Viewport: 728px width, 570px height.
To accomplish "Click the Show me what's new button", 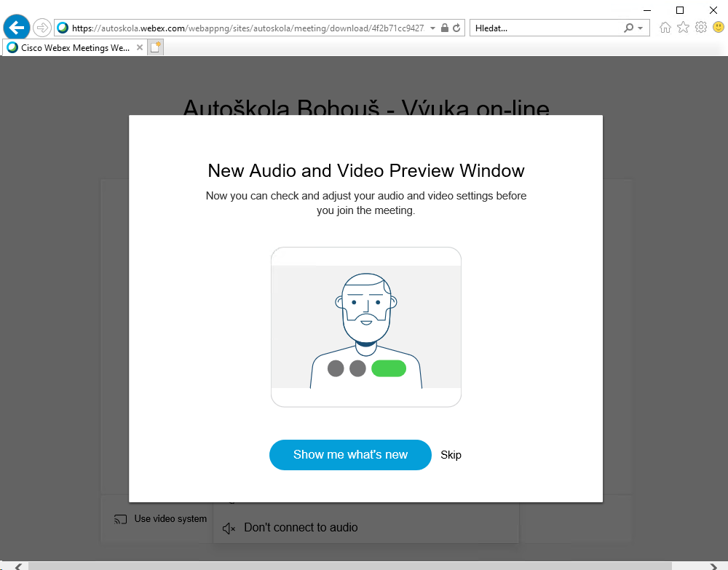I will click(x=351, y=455).
